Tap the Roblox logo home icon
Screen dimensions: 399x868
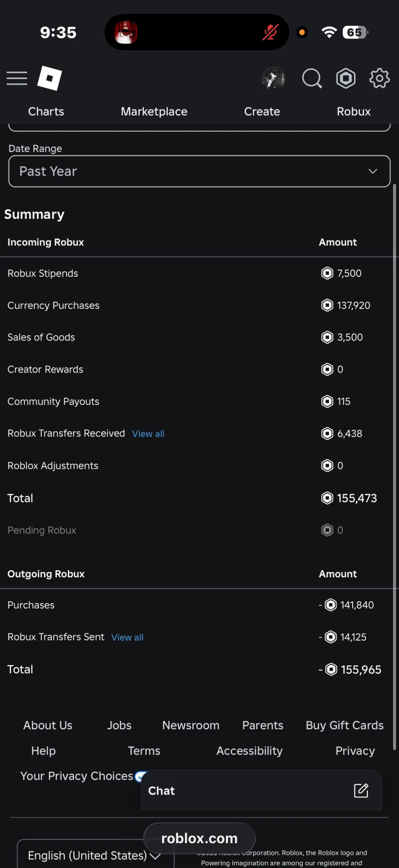[x=50, y=78]
